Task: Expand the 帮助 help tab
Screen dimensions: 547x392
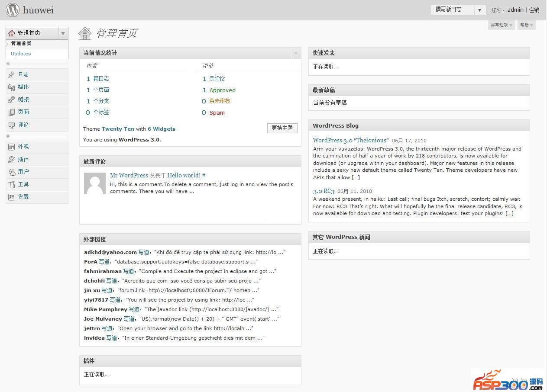Action: point(527,25)
